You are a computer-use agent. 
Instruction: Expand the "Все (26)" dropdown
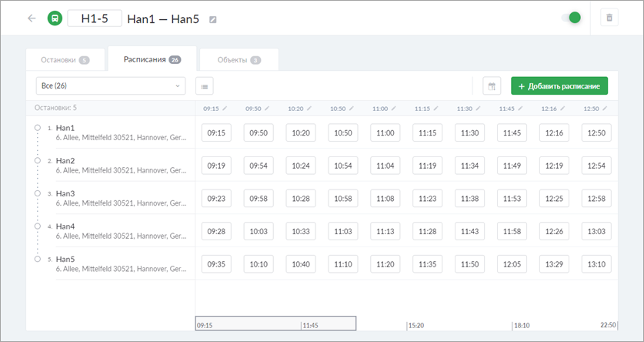click(x=110, y=85)
